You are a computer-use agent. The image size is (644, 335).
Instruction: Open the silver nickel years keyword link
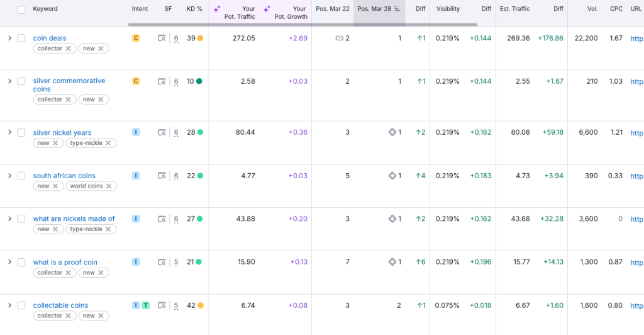point(62,133)
